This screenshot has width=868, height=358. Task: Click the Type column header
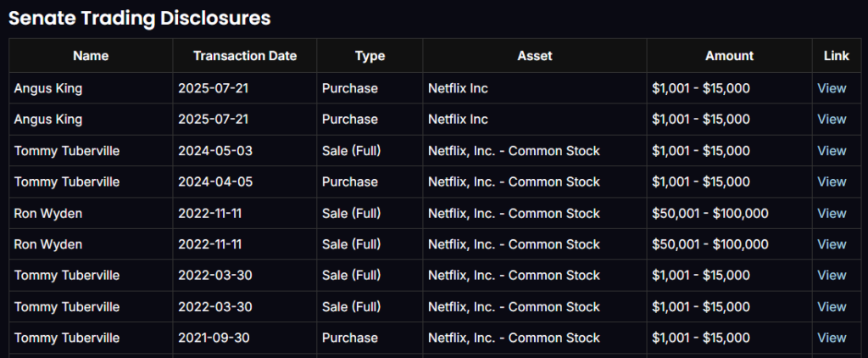tap(370, 56)
